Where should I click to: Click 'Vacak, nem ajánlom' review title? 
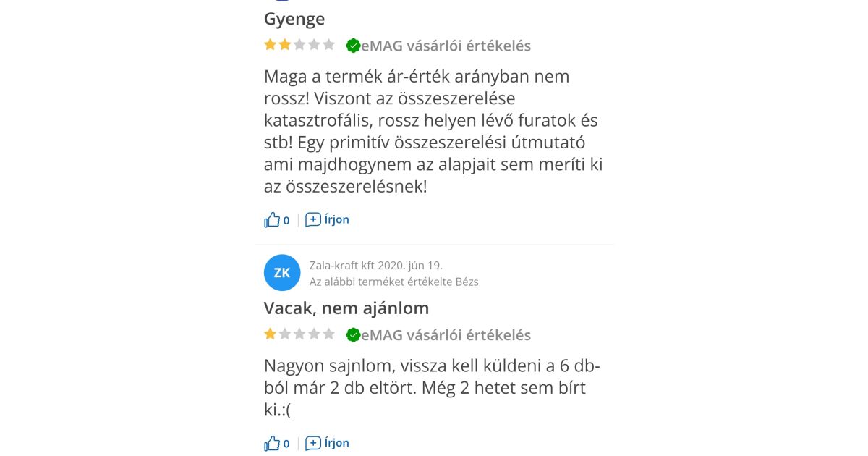pyautogui.click(x=346, y=308)
